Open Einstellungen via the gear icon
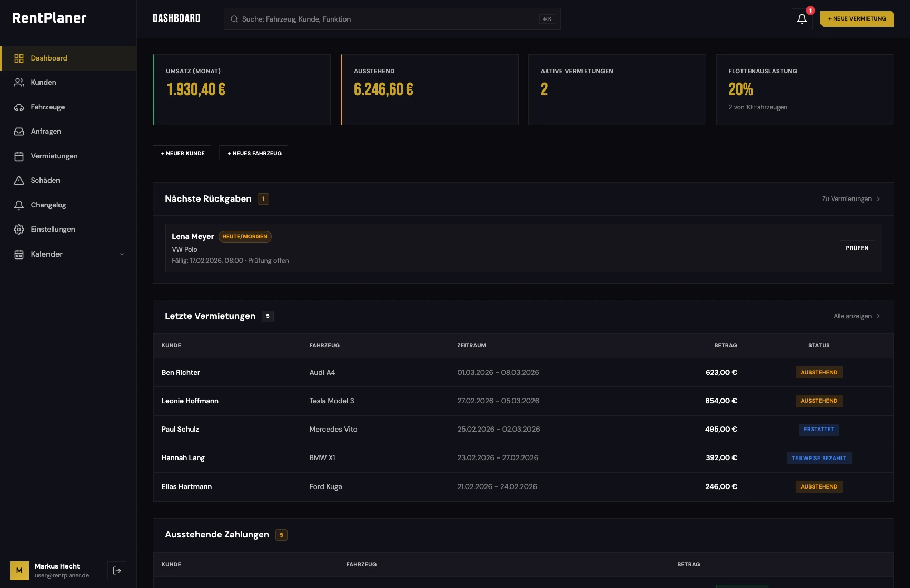The width and height of the screenshot is (910, 588). pyautogui.click(x=19, y=229)
